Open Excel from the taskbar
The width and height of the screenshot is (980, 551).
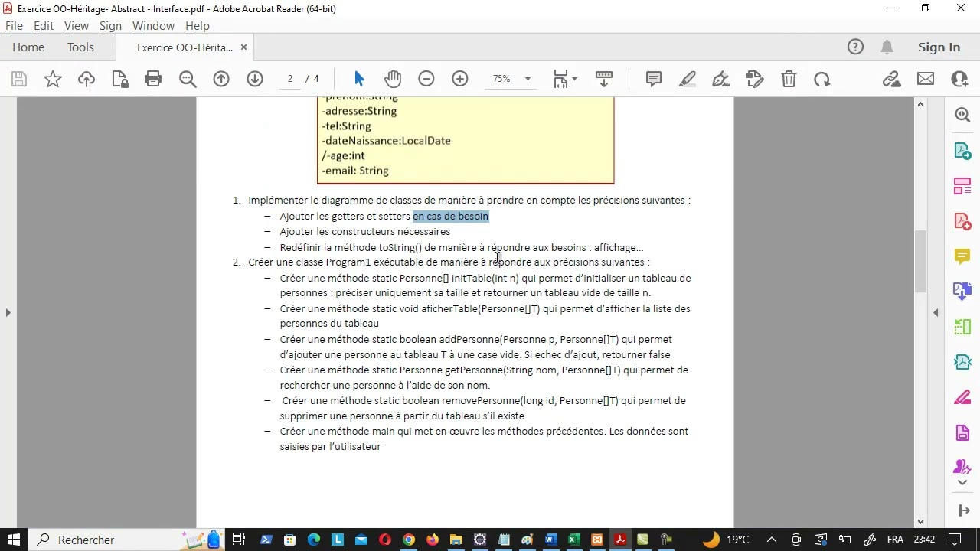pos(573,540)
